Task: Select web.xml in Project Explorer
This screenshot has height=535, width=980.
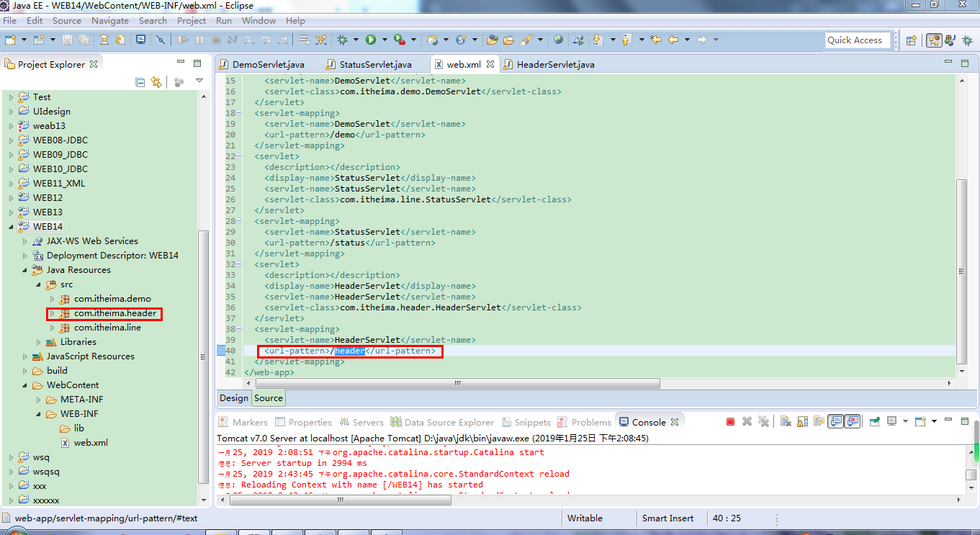Action: [x=91, y=443]
